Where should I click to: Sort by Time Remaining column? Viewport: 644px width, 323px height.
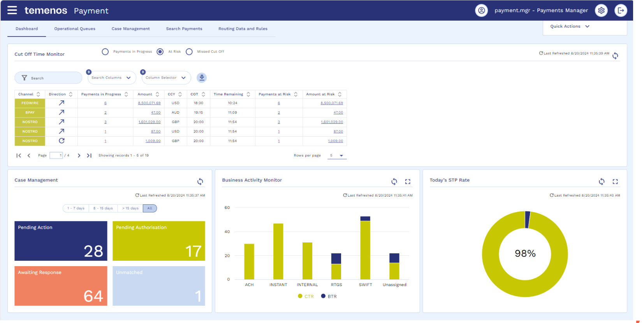[x=248, y=94]
